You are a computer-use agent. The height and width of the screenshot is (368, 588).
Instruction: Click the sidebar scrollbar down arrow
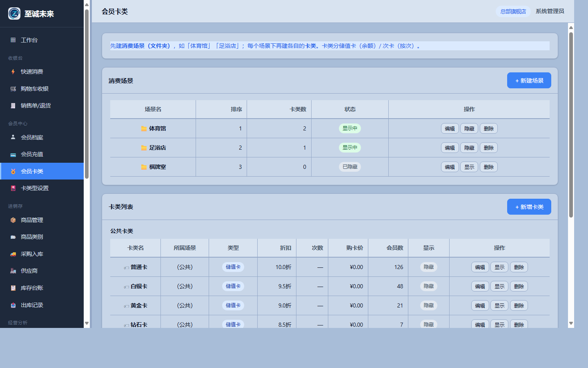(87, 323)
